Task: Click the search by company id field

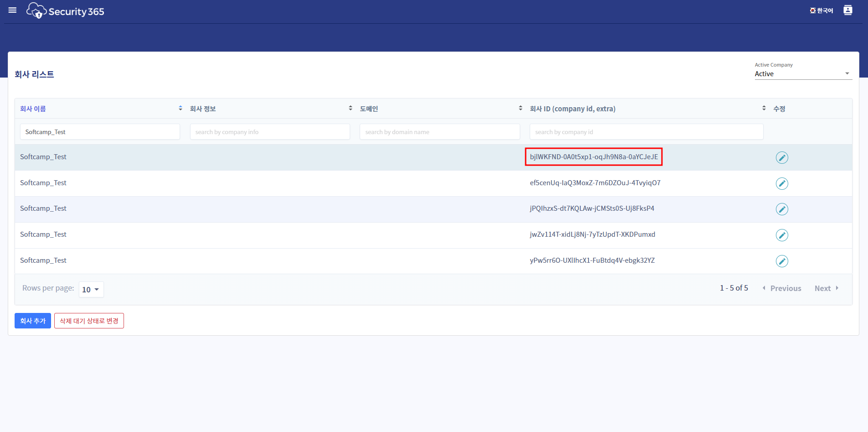Action: (x=646, y=132)
